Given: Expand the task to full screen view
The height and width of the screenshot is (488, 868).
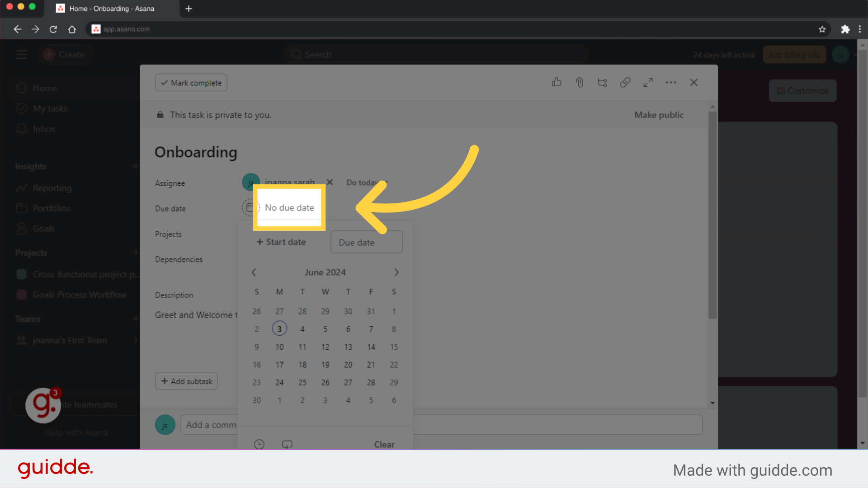Looking at the screenshot, I should 648,82.
